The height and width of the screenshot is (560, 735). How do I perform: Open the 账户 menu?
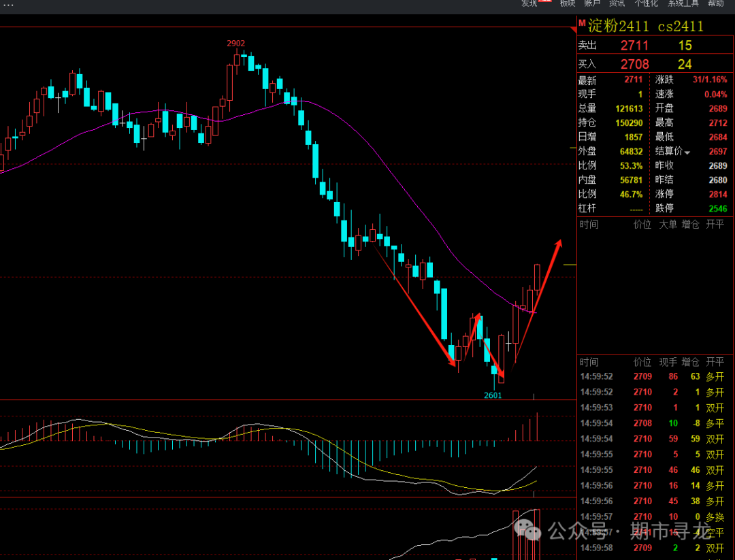[592, 3]
